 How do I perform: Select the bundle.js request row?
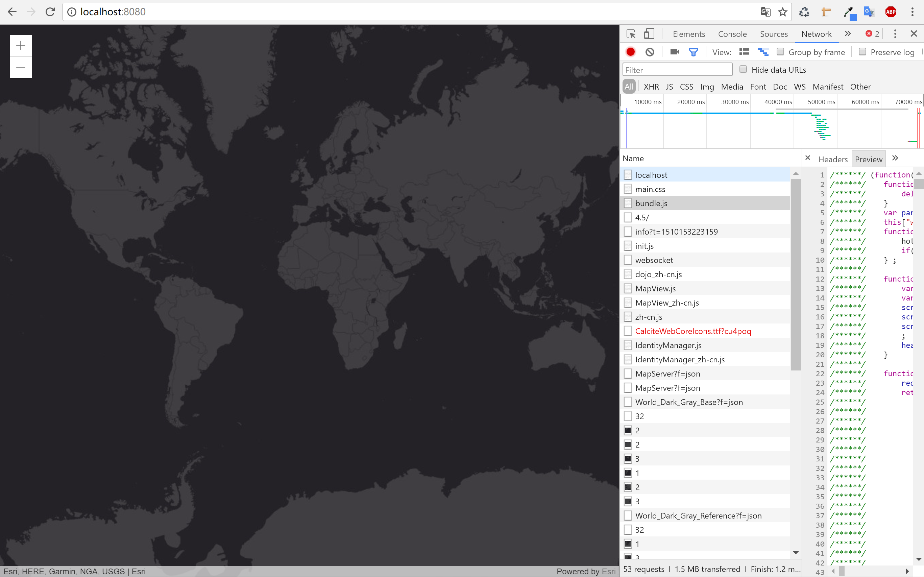[651, 203]
